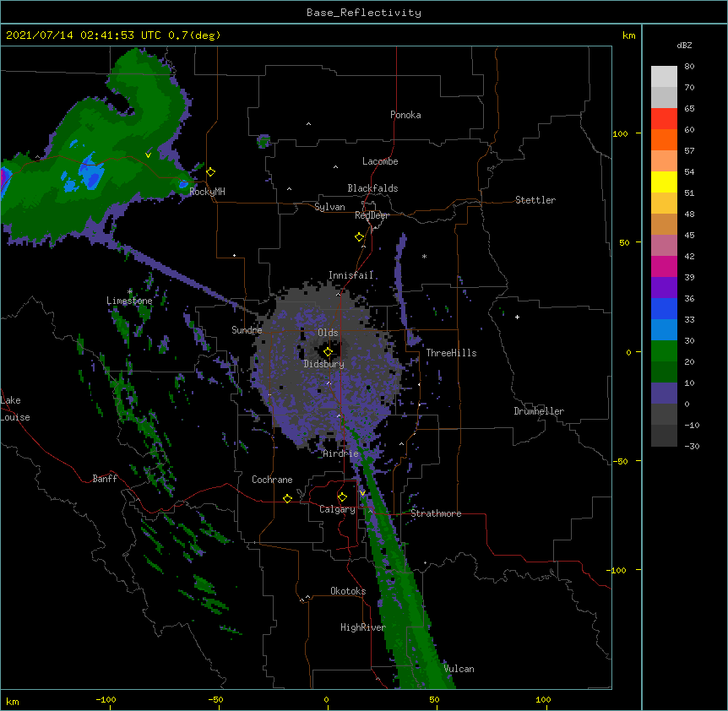This screenshot has width=728, height=711.
Task: Click the dBZ legend heading
Action: 684,45
